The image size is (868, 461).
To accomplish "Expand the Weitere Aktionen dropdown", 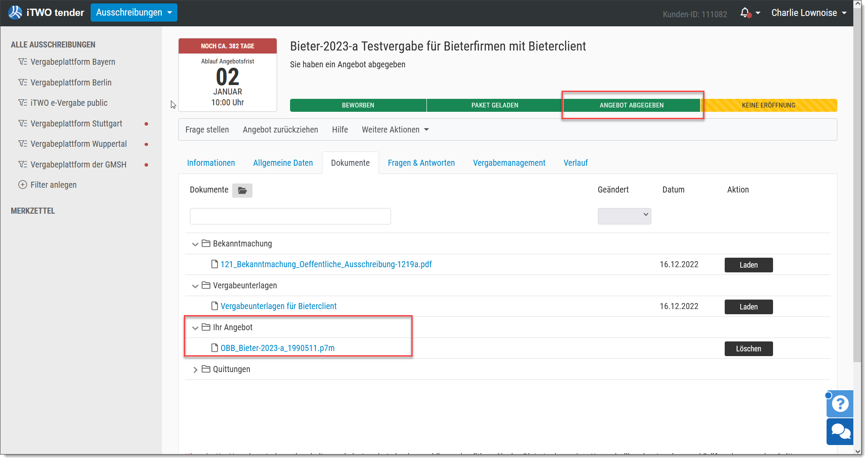I will [x=395, y=130].
